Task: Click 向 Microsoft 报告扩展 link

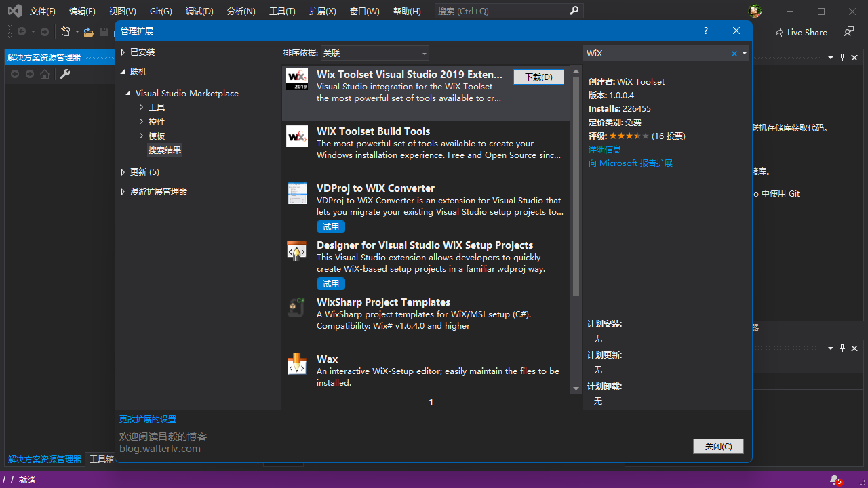Action: click(x=631, y=163)
